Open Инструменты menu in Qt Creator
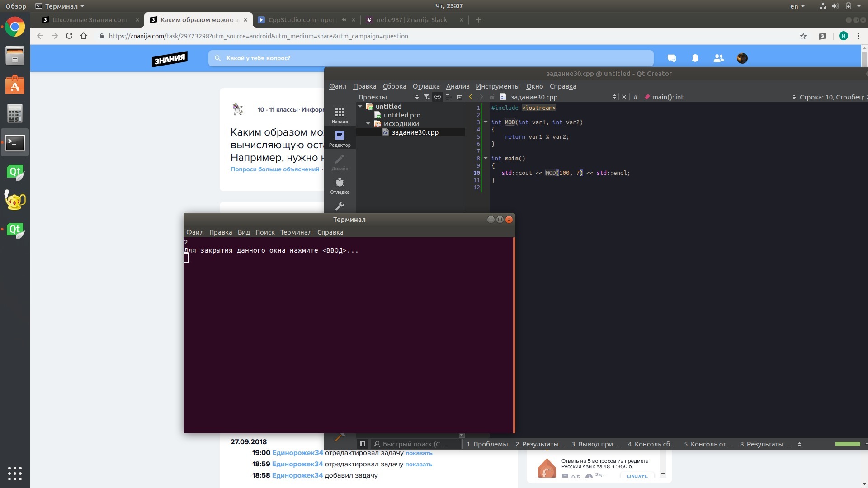The image size is (868, 488). pos(498,86)
